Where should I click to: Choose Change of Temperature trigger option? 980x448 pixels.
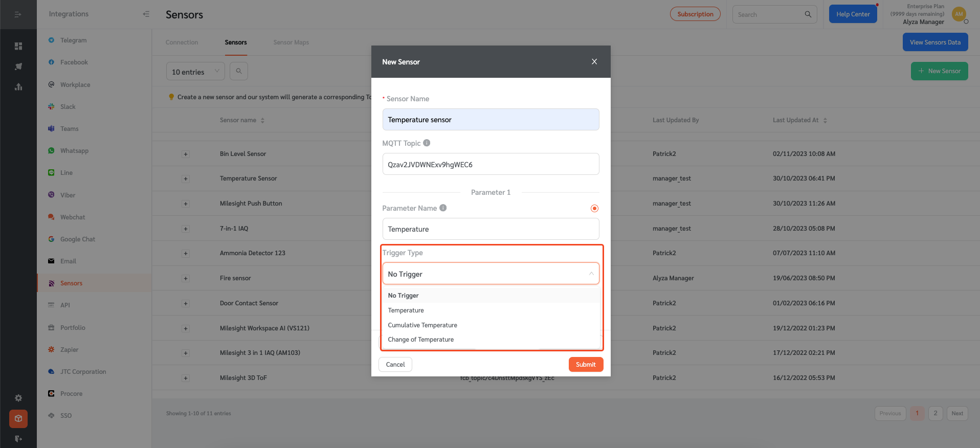pyautogui.click(x=491, y=340)
